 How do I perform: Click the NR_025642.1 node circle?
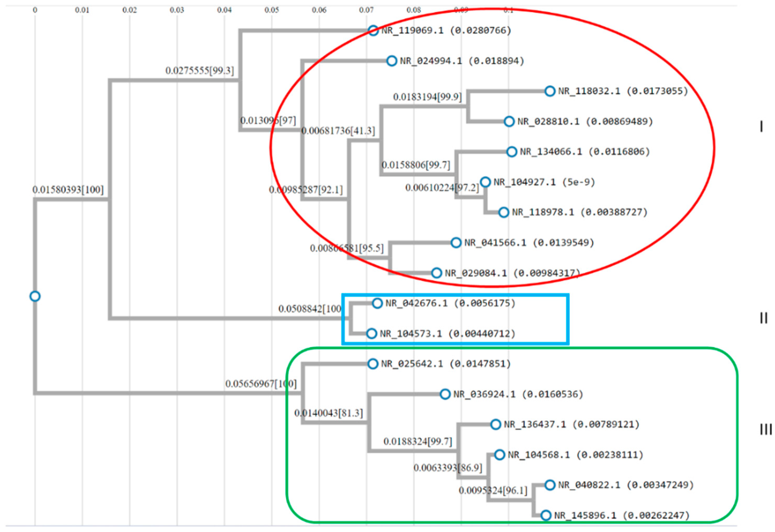(x=373, y=364)
